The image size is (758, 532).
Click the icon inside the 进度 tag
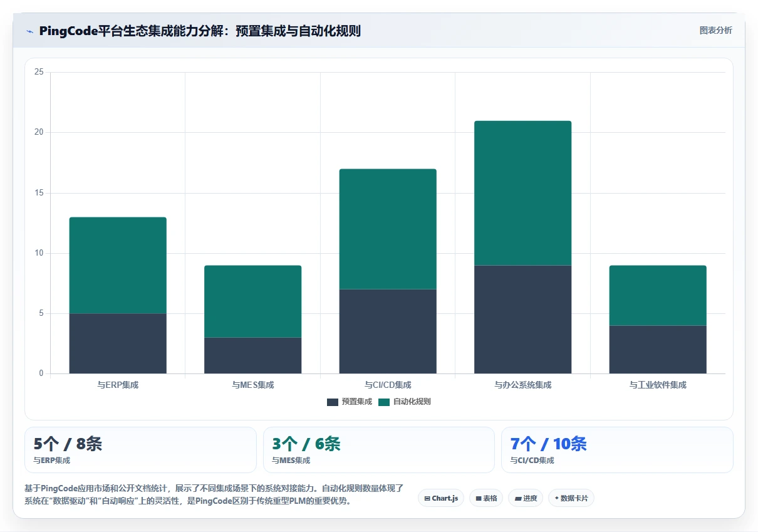(x=518, y=498)
